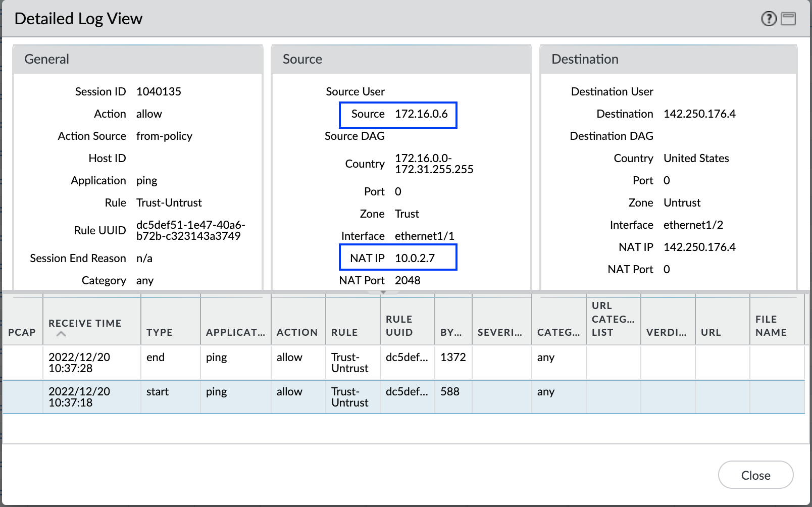The image size is (812, 507).
Task: Click the Type column header
Action: coord(160,332)
